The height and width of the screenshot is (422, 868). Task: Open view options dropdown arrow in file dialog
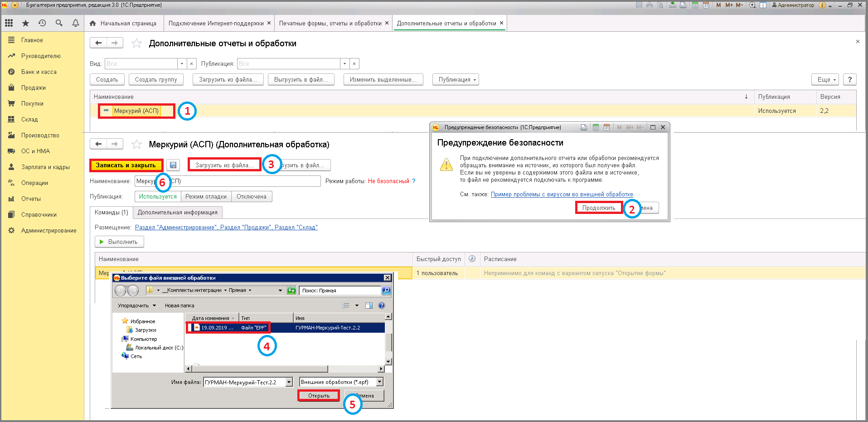(x=357, y=306)
